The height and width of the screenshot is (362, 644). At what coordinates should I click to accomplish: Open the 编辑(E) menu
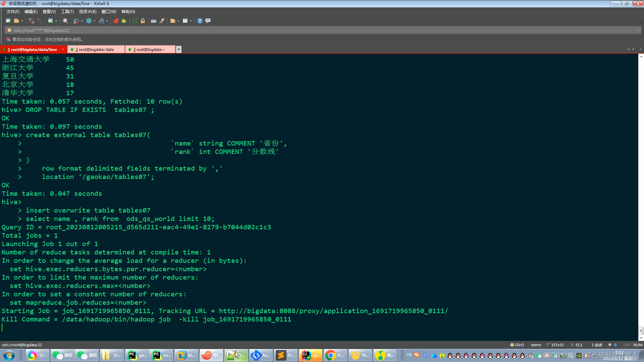click(x=31, y=12)
